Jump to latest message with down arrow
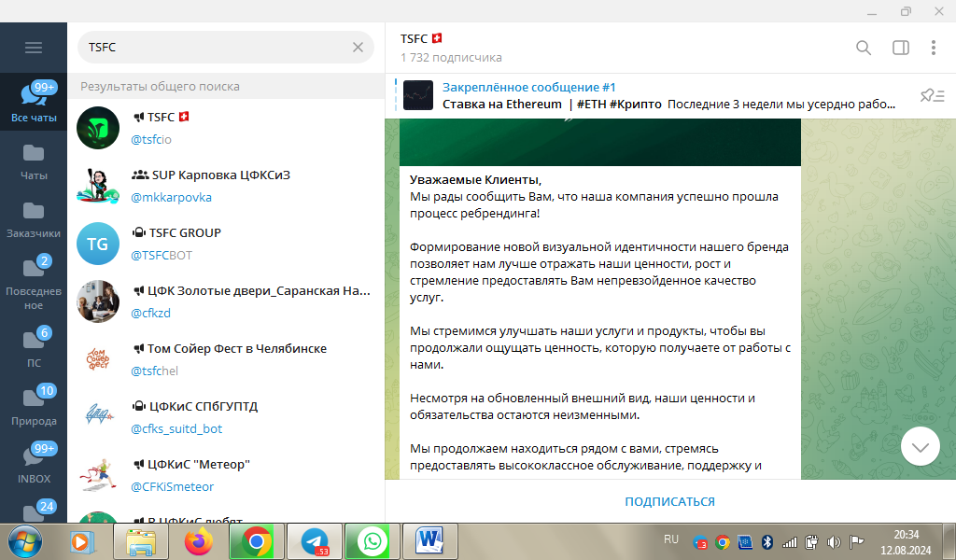 pos(920,447)
